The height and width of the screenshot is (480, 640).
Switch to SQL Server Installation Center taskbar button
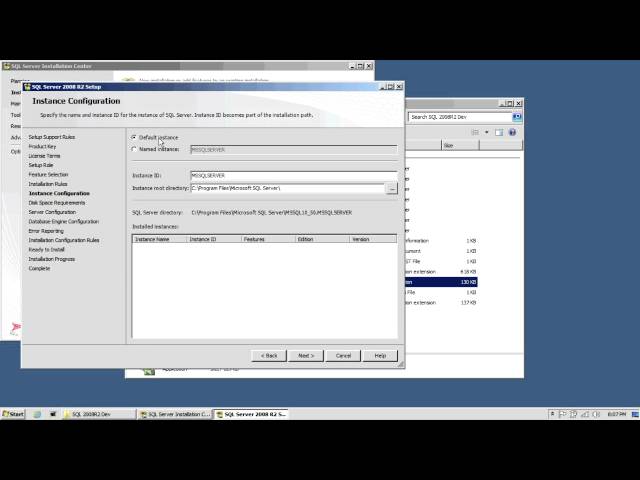point(175,414)
